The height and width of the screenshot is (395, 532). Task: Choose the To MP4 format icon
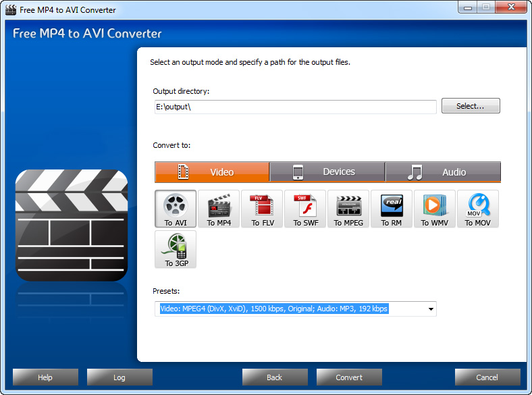click(219, 209)
